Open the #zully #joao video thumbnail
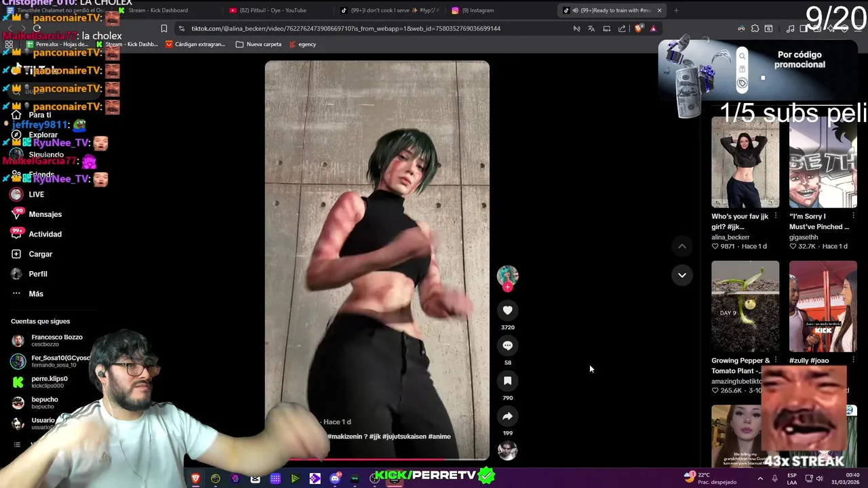The height and width of the screenshot is (488, 868). pos(823,306)
